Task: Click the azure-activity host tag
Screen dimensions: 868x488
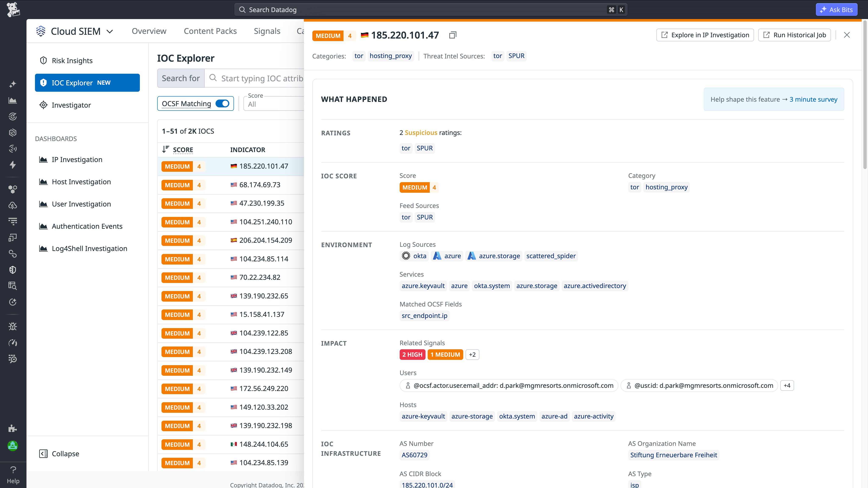Action: [x=594, y=416]
